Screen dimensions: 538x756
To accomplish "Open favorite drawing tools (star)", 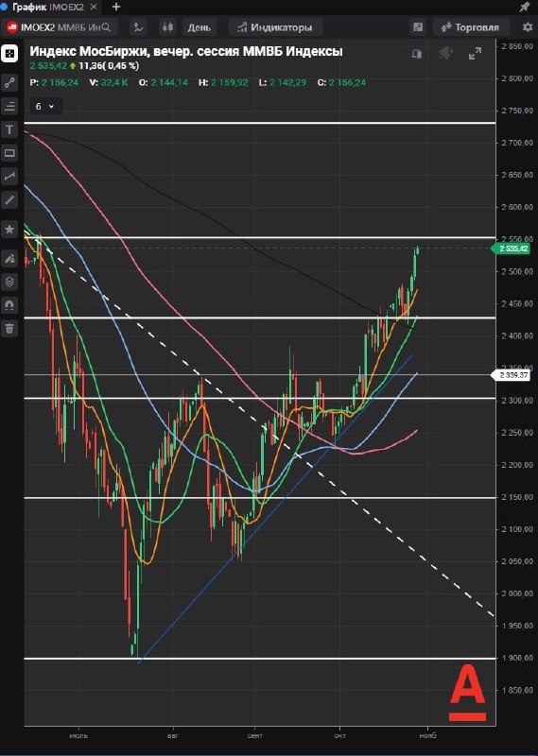I will (9, 229).
